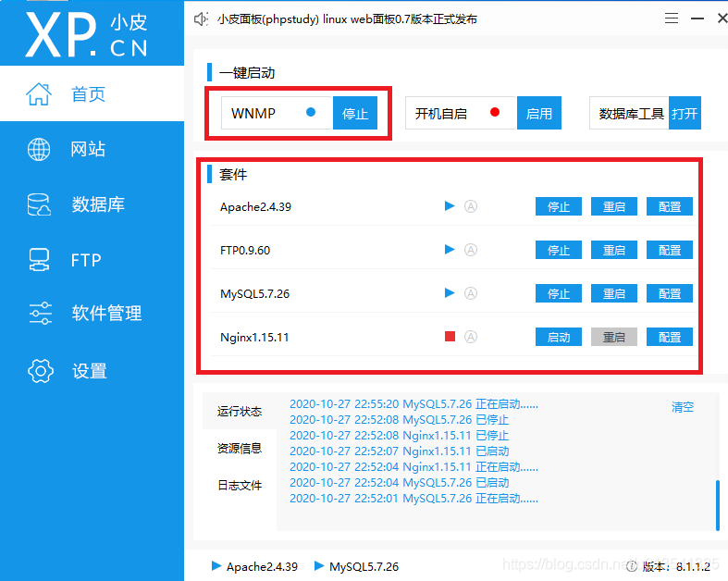
Task: Clear the run status log with 清空
Action: pyautogui.click(x=683, y=407)
